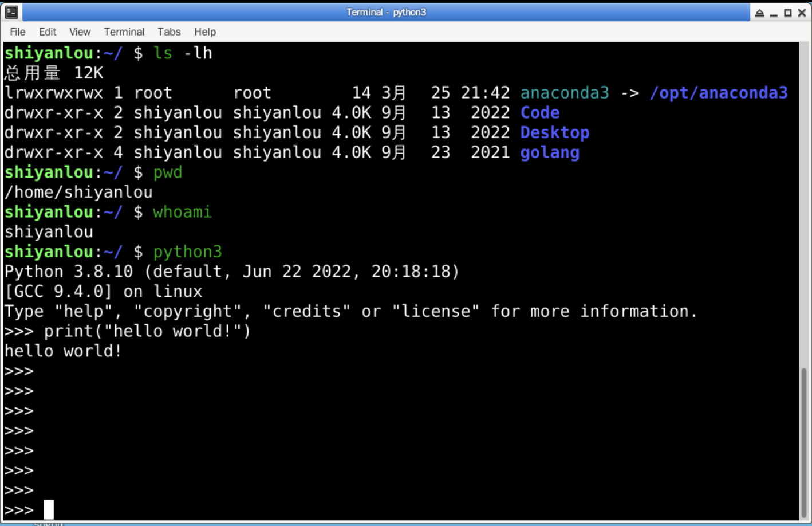Click the 'golang' directory name
The width and height of the screenshot is (812, 526).
coord(550,152)
